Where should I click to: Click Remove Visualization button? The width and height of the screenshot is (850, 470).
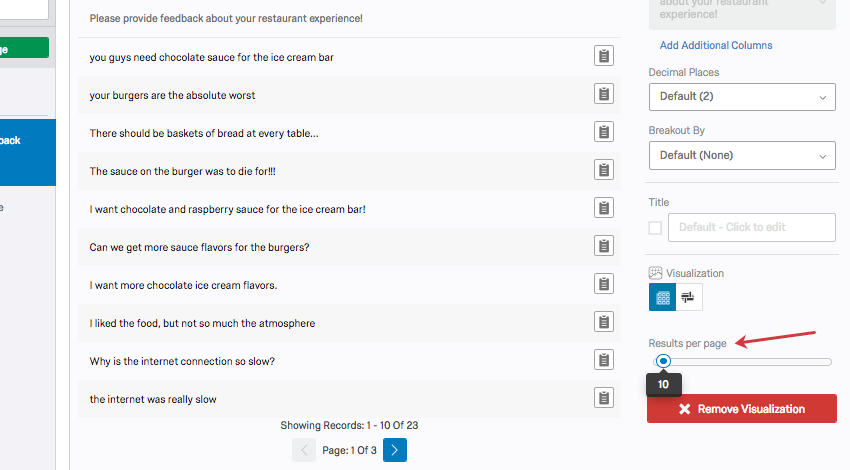pyautogui.click(x=741, y=409)
